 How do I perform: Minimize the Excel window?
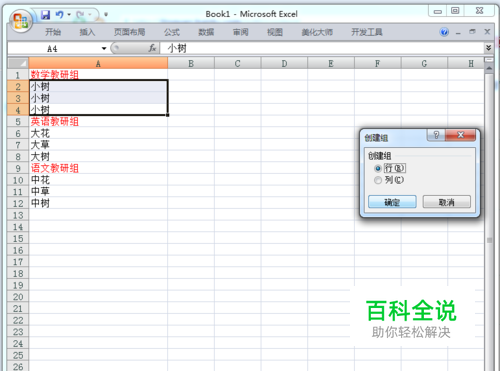click(x=438, y=11)
